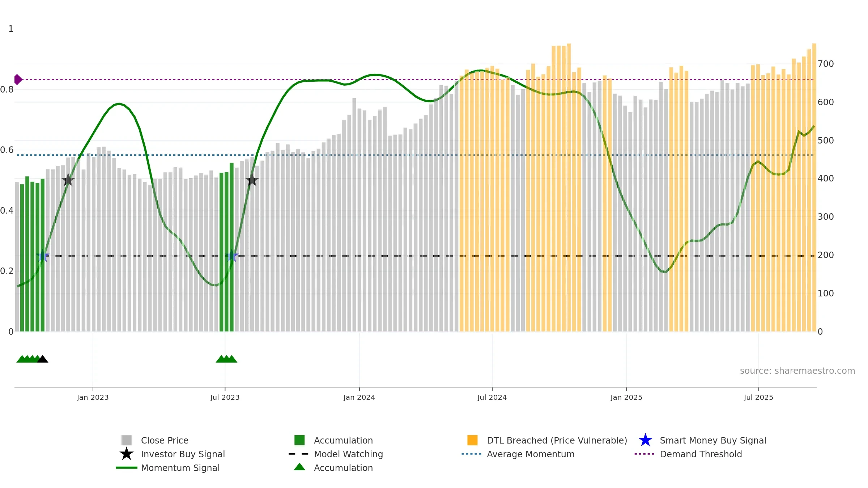Toggle the Demand Threshold legend entry
The width and height of the screenshot is (868, 488).
coord(688,454)
